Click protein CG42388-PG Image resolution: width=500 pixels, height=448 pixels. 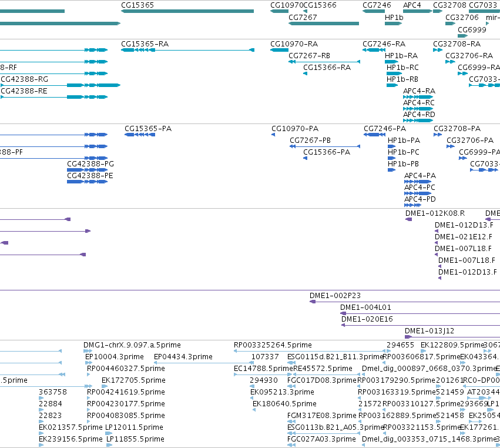90,164
